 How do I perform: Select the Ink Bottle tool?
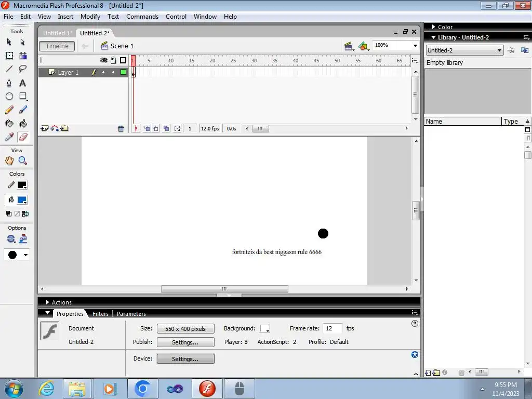pos(9,123)
